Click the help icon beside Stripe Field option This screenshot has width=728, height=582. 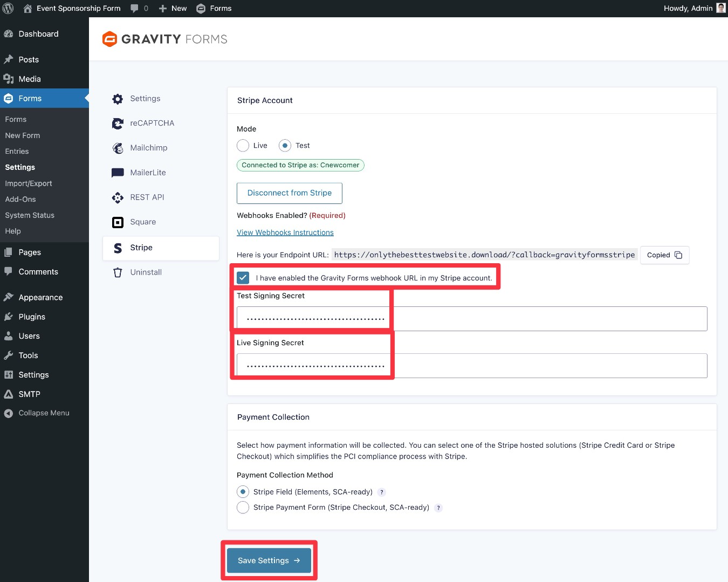(382, 492)
